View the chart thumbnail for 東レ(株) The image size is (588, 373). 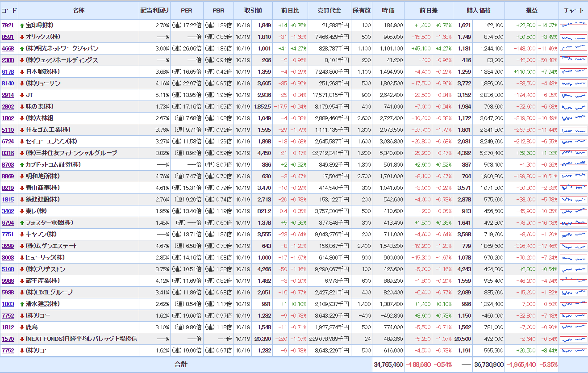[x=573, y=211]
